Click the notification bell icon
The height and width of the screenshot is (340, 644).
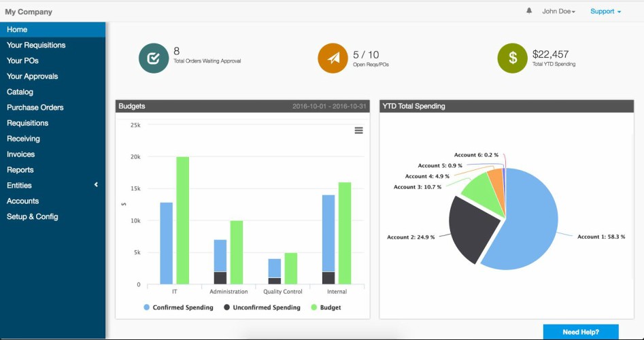[529, 11]
